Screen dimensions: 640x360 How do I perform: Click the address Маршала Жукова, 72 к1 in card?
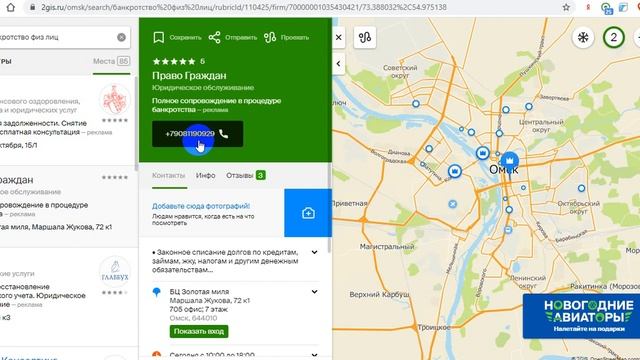[x=210, y=300]
